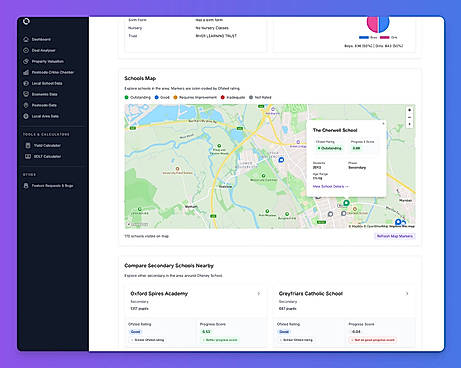
Task: Open Economic Data page
Action: 44,94
